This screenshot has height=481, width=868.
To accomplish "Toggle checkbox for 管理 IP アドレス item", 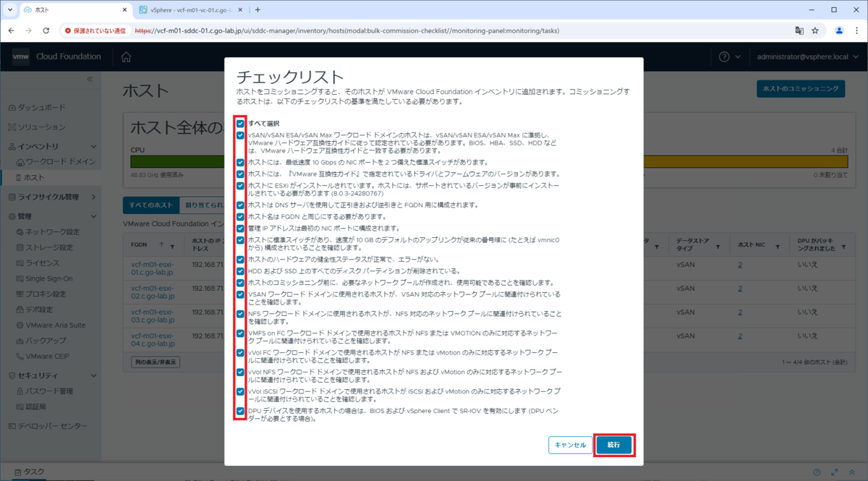I will coord(240,229).
